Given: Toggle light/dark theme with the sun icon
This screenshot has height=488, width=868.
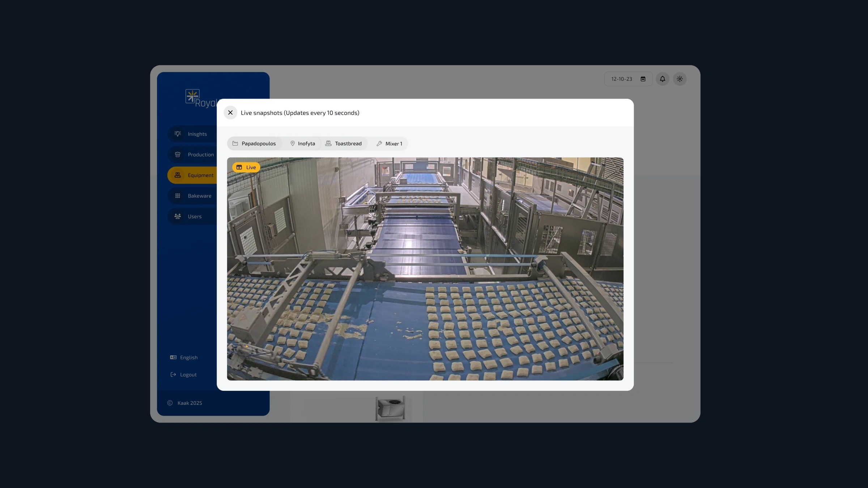Looking at the screenshot, I should click(680, 79).
